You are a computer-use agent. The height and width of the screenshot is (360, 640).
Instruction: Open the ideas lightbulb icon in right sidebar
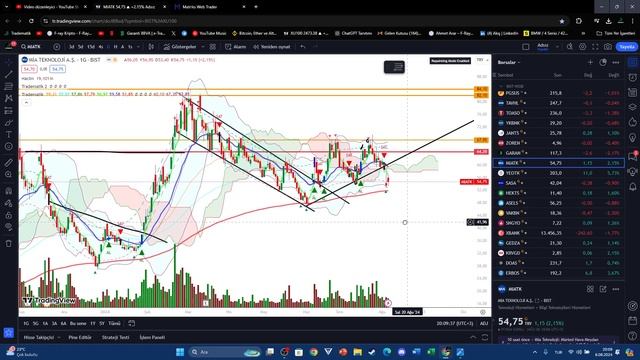coord(633,138)
